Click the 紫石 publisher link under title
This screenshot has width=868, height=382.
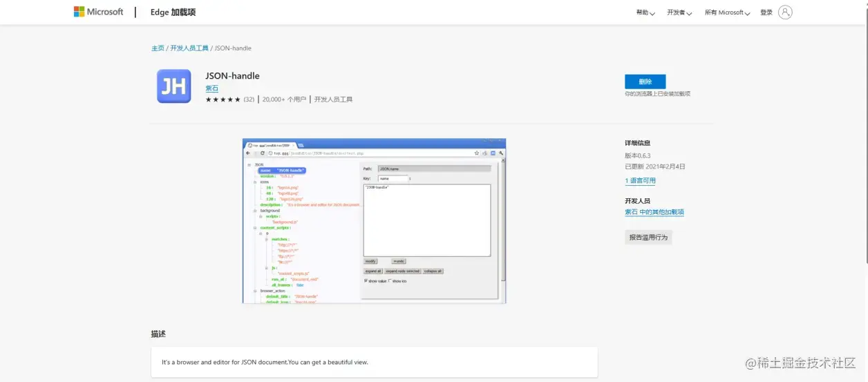point(211,88)
